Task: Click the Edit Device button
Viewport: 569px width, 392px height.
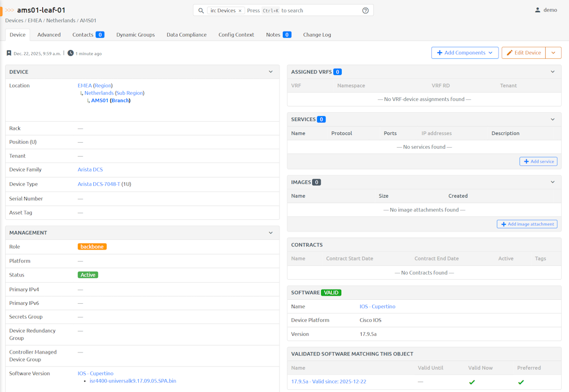Action: (x=523, y=53)
